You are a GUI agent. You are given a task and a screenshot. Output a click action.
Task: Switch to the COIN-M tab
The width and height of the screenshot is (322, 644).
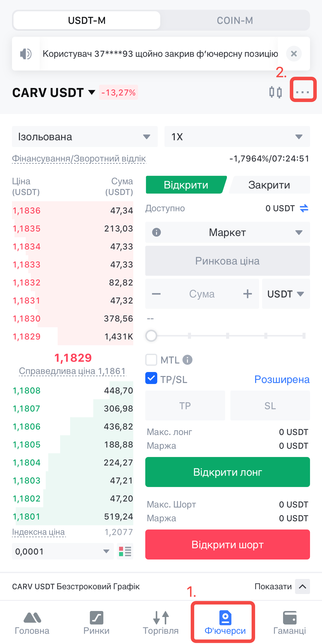click(235, 20)
